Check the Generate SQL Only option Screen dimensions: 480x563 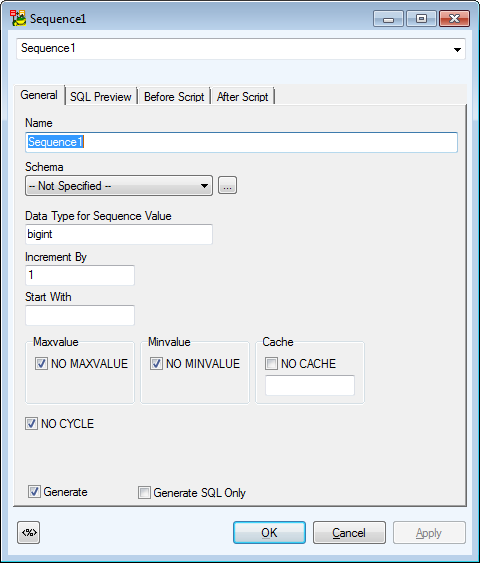(144, 492)
